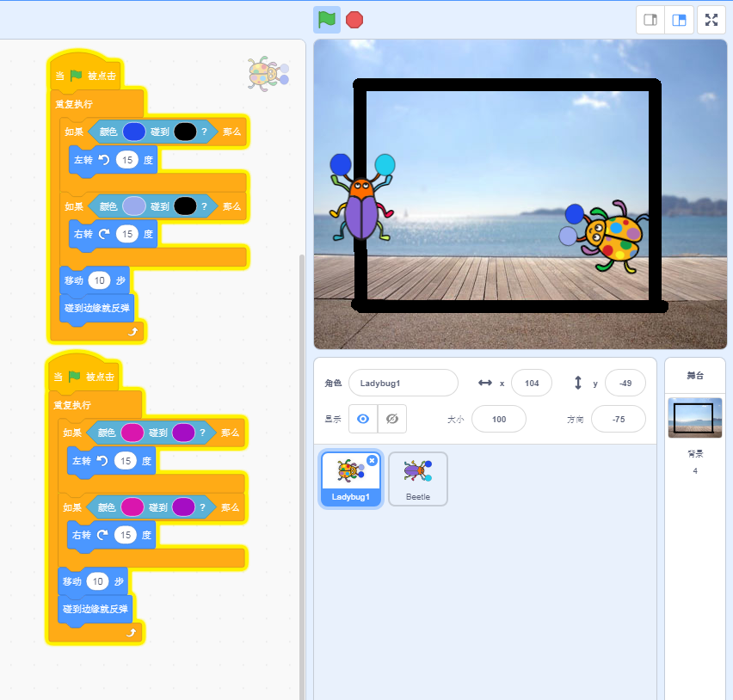Click 15 degrees value in first turn-left block
The width and height of the screenshot is (733, 700).
point(127,160)
